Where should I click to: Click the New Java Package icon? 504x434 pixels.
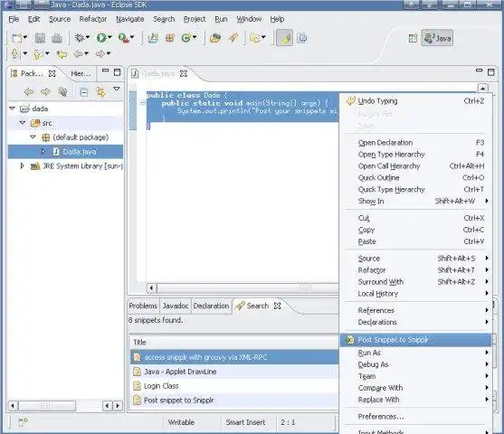pyautogui.click(x=170, y=38)
